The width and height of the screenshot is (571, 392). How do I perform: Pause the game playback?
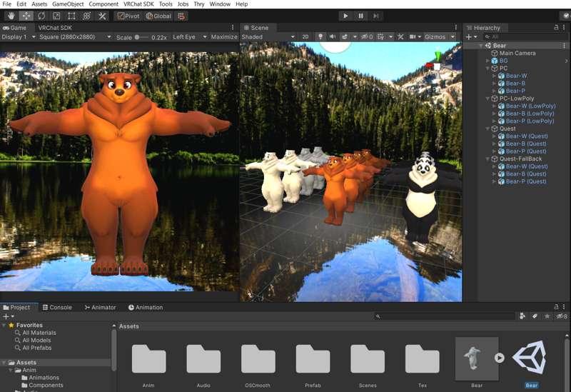pyautogui.click(x=360, y=16)
